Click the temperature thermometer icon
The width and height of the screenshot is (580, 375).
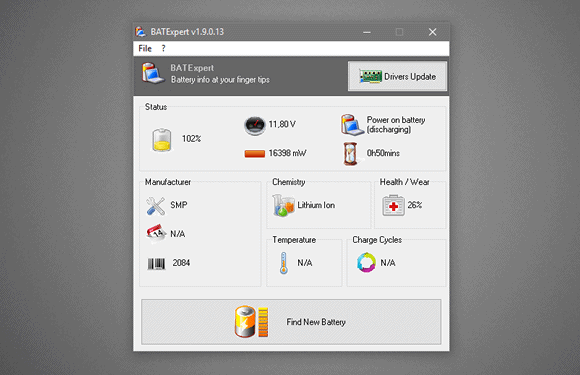[x=284, y=263]
